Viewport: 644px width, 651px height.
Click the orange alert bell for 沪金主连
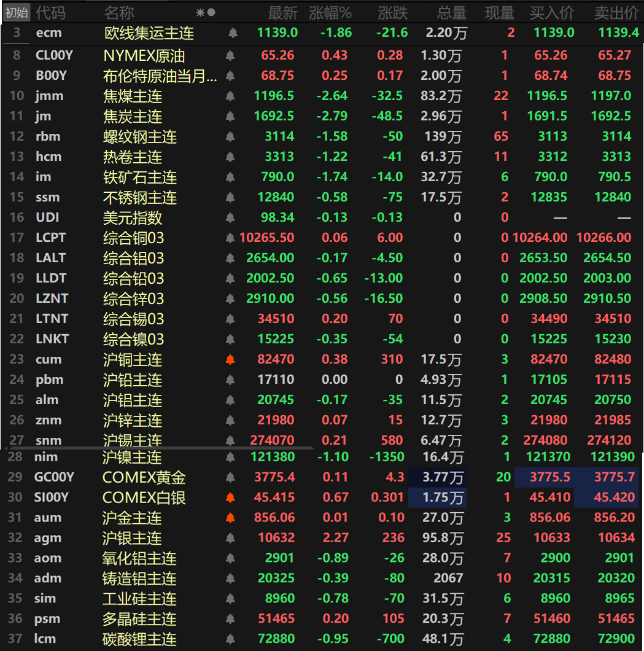[x=230, y=518]
